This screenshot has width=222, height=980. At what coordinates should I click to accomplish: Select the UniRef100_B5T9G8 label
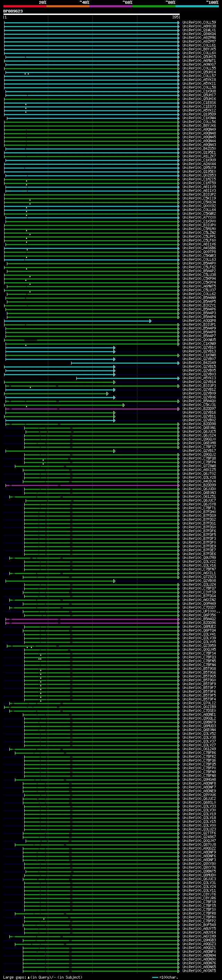(199, 669)
